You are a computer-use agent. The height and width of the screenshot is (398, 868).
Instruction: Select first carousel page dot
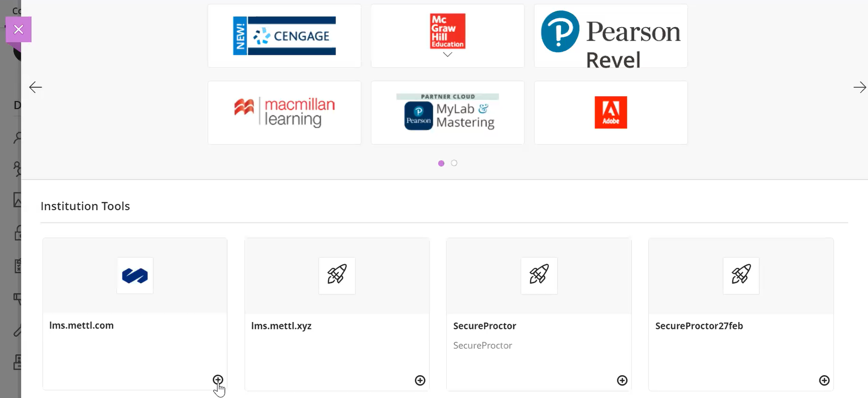point(441,163)
